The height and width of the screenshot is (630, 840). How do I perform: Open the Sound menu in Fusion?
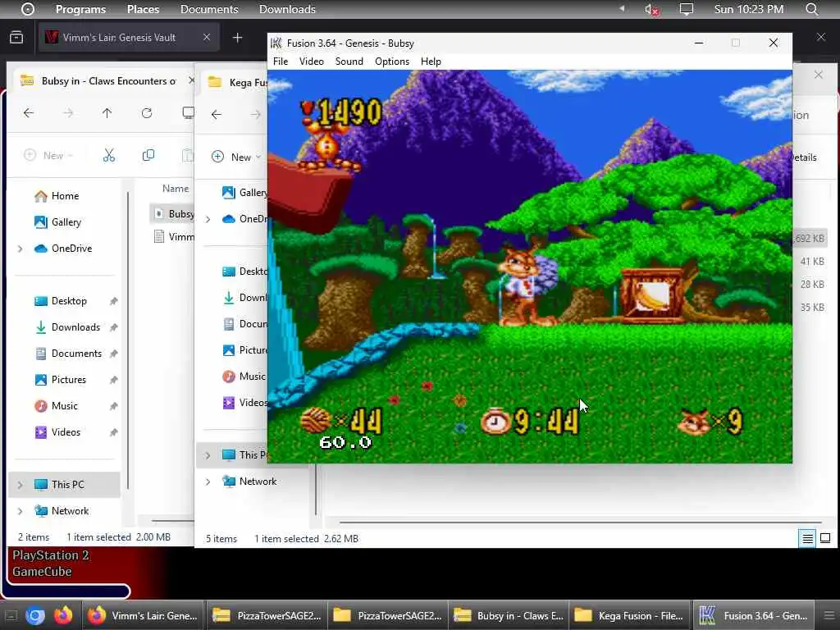point(349,62)
